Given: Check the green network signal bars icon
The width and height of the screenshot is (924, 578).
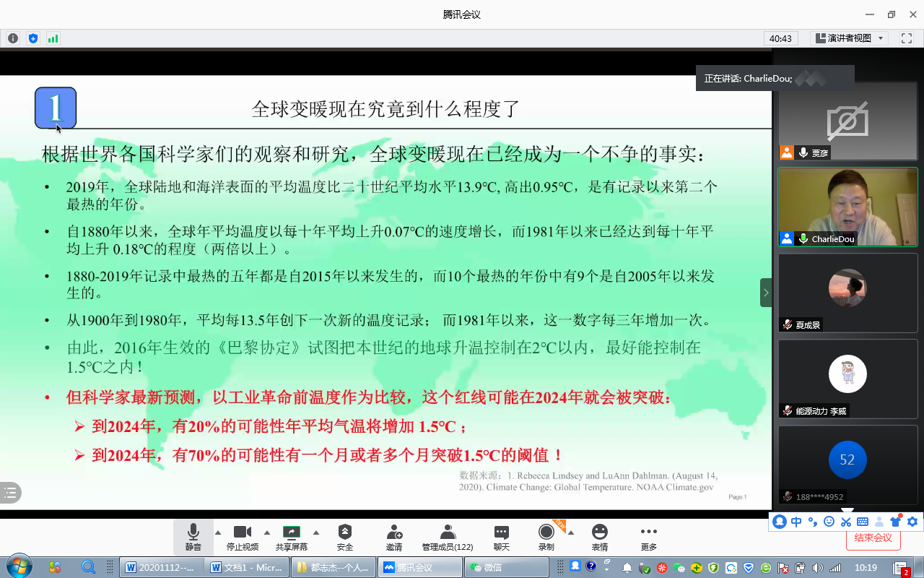Looking at the screenshot, I should click(x=53, y=38).
